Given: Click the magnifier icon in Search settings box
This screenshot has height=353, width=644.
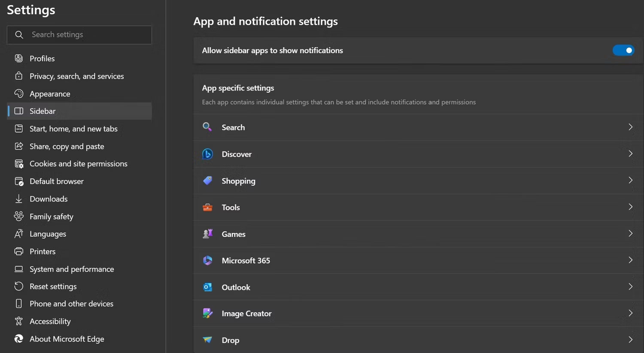Looking at the screenshot, I should pos(19,35).
